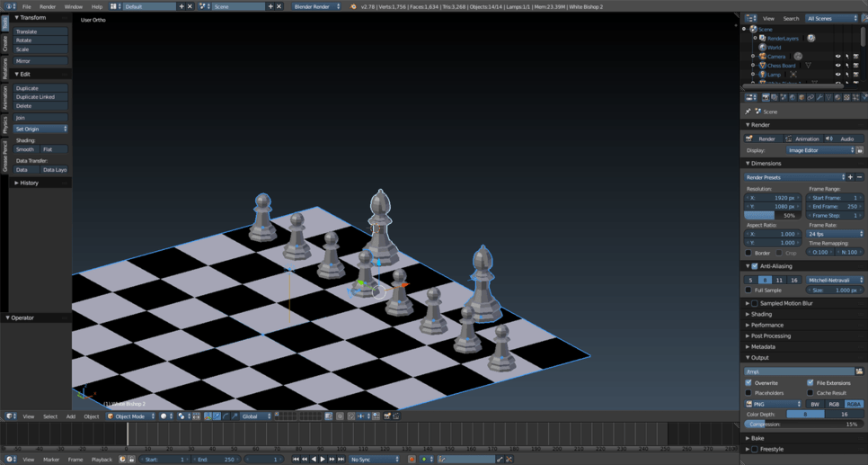The width and height of the screenshot is (868, 465).
Task: Adjust the Compression slider
Action: (x=803, y=425)
